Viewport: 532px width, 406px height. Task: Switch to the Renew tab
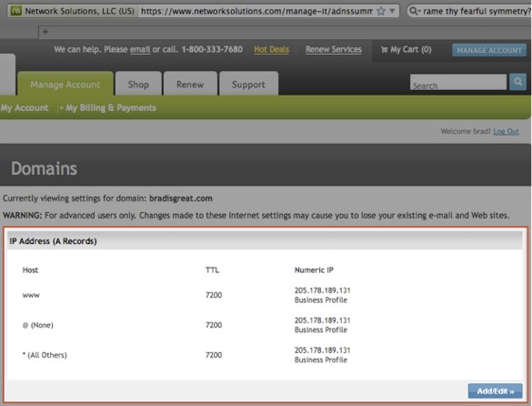pyautogui.click(x=190, y=84)
